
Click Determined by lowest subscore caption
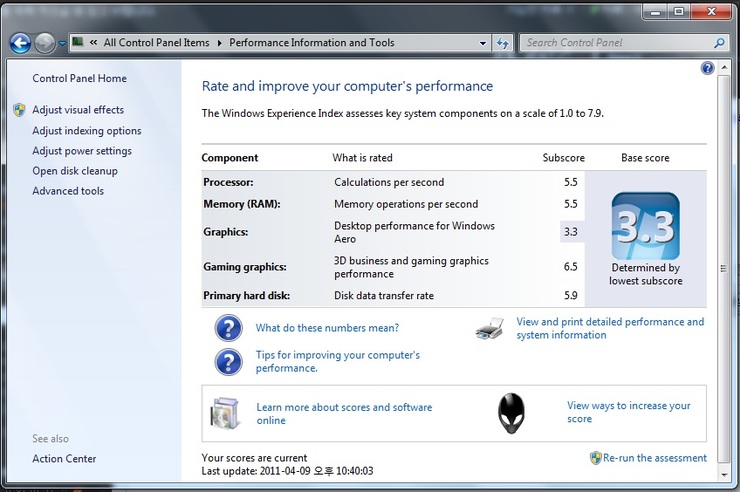[646, 274]
